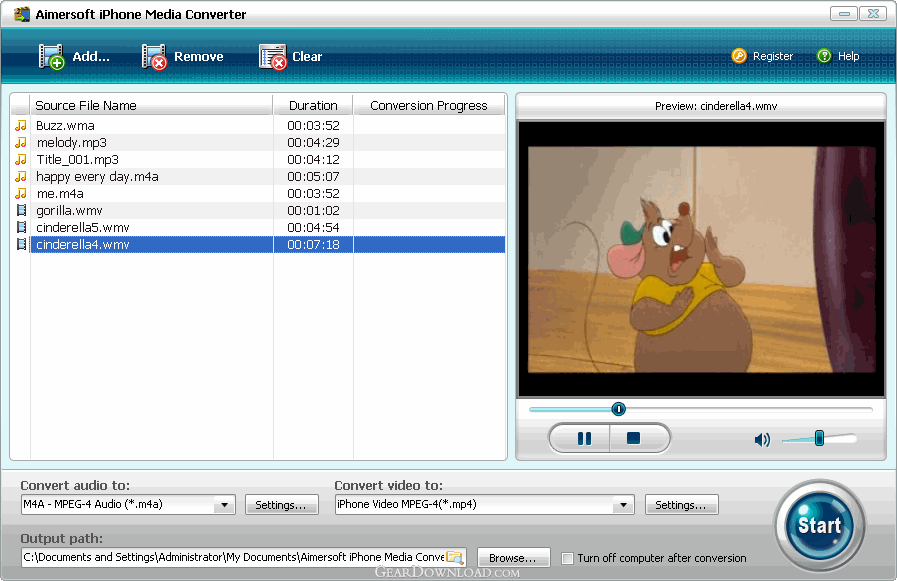Click the 00:05:07 duration cell
Image resolution: width=897 pixels, height=581 pixels.
313,176
